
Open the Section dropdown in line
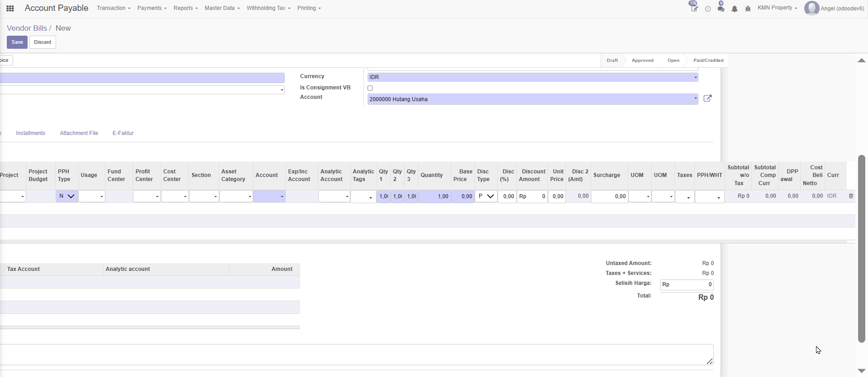pyautogui.click(x=204, y=196)
